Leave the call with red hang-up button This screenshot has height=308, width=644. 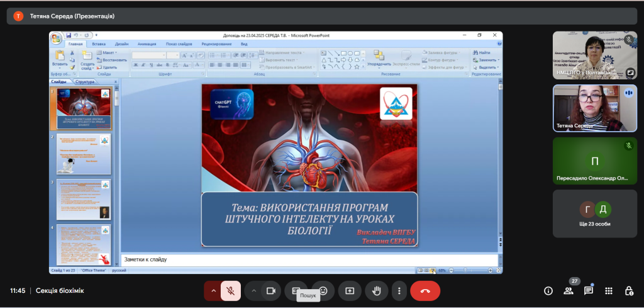[x=425, y=290]
